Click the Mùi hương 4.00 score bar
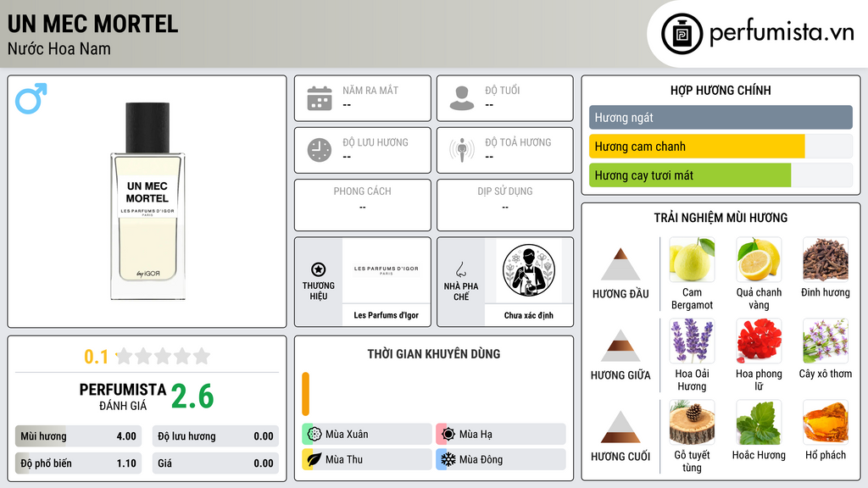 pos(78,436)
